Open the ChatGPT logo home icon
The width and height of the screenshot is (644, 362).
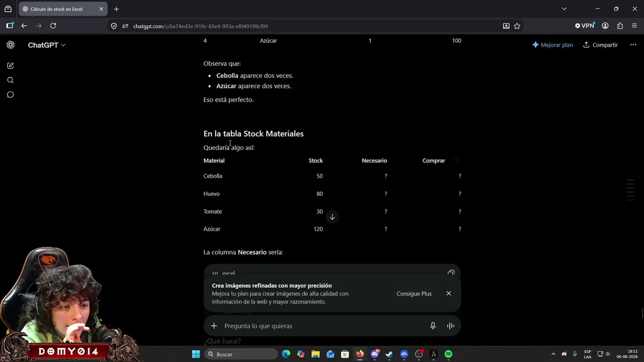click(10, 45)
